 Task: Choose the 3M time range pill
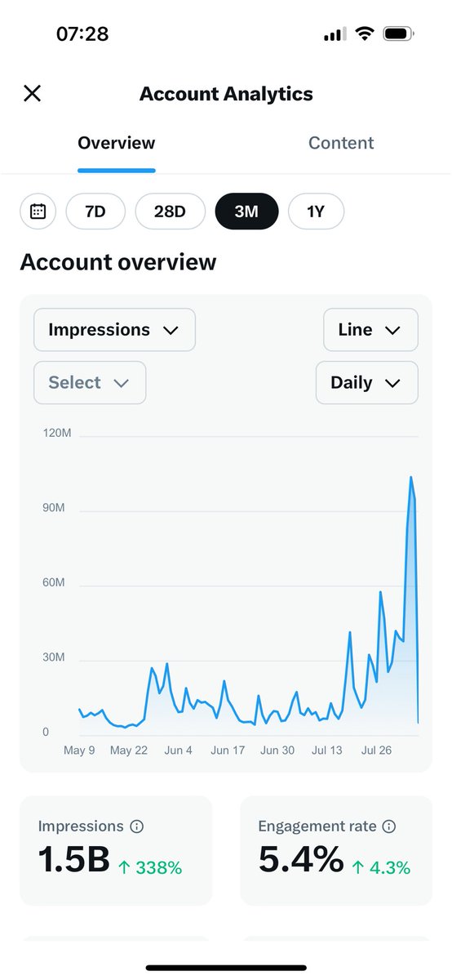(x=246, y=212)
